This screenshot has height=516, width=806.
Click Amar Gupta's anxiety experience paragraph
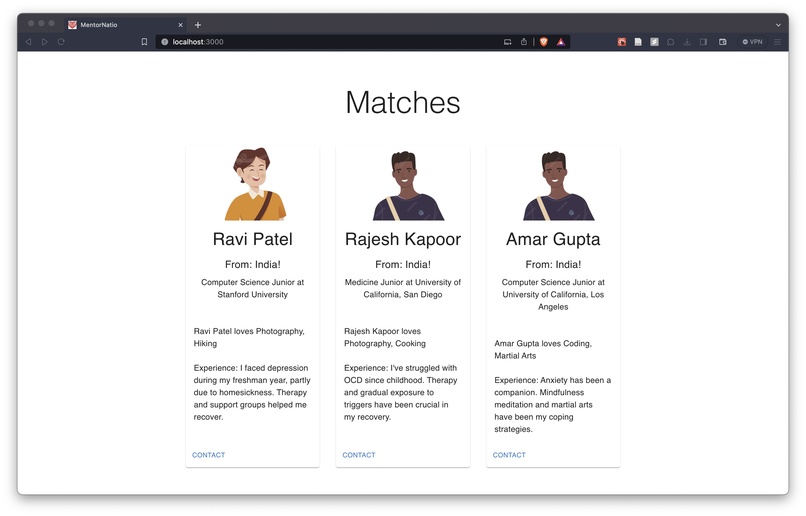(x=553, y=404)
